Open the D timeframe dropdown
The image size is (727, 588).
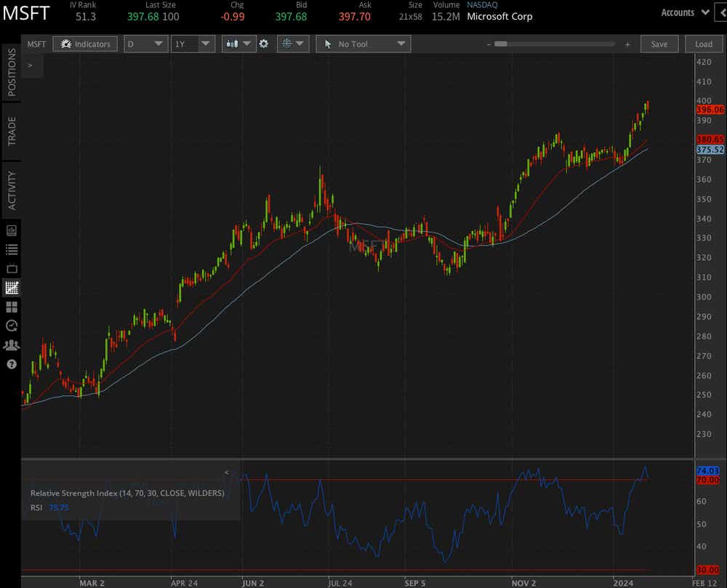point(145,44)
